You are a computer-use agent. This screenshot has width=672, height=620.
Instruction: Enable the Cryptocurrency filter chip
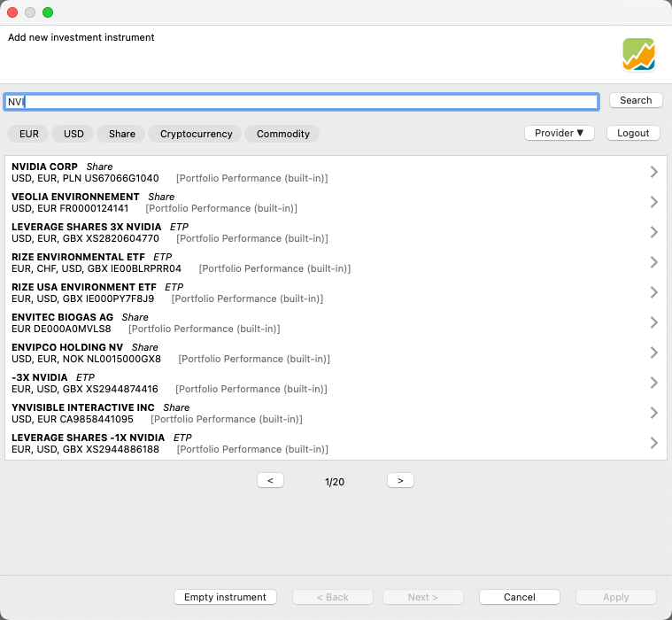tap(196, 134)
